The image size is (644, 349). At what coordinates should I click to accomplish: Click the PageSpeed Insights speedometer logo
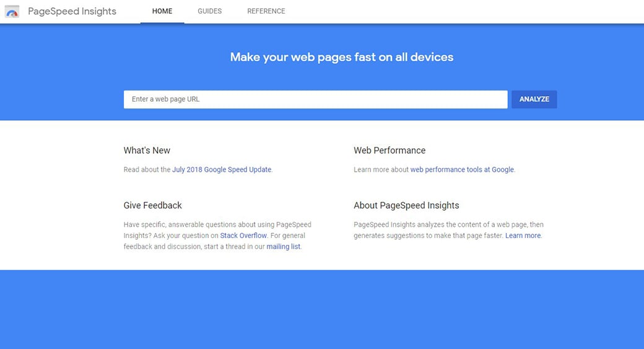[12, 11]
